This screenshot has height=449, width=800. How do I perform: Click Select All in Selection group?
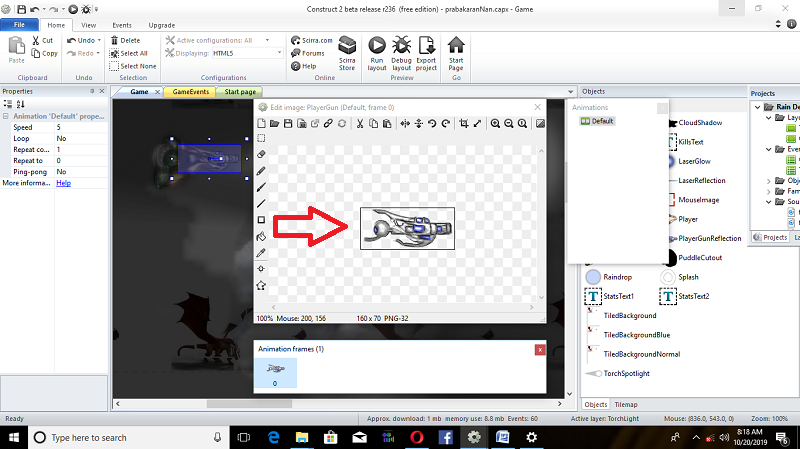point(129,53)
